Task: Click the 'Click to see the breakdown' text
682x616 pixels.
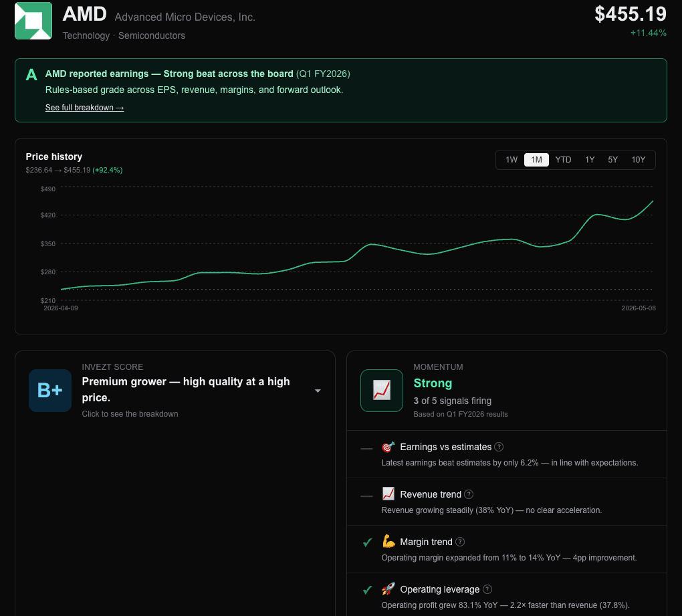Action: point(130,414)
